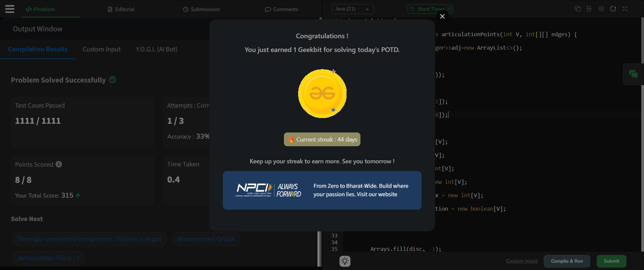Open the Y.O.G.I. (AI Bot) tab
Screen dimensions: 644x270
pos(157,49)
